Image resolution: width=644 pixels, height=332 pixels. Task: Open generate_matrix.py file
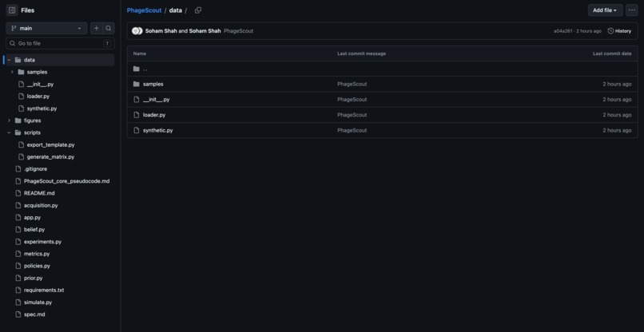[x=50, y=156]
